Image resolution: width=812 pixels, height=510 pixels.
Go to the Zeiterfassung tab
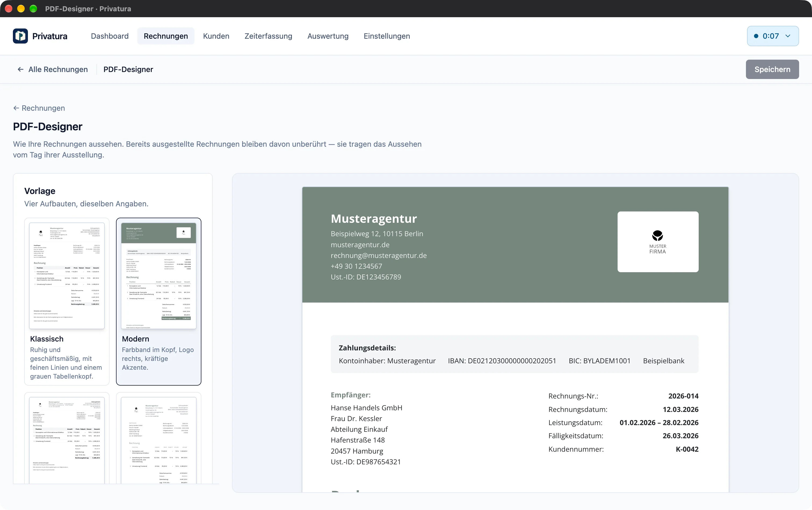(268, 36)
